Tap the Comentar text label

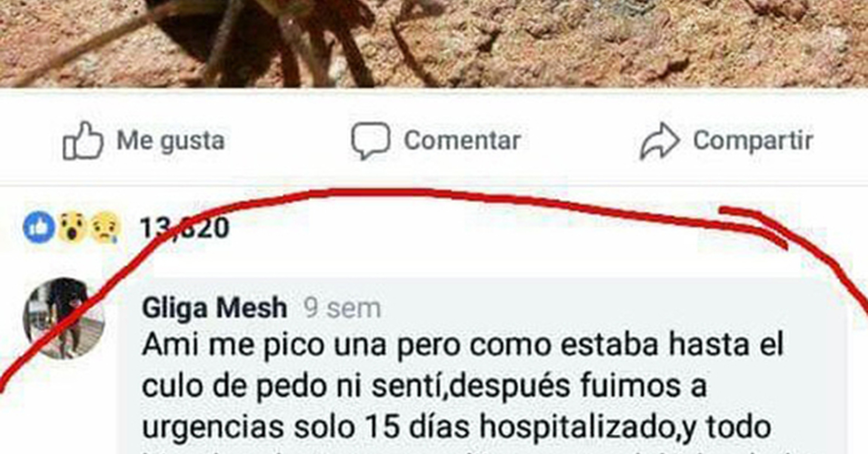(x=462, y=141)
